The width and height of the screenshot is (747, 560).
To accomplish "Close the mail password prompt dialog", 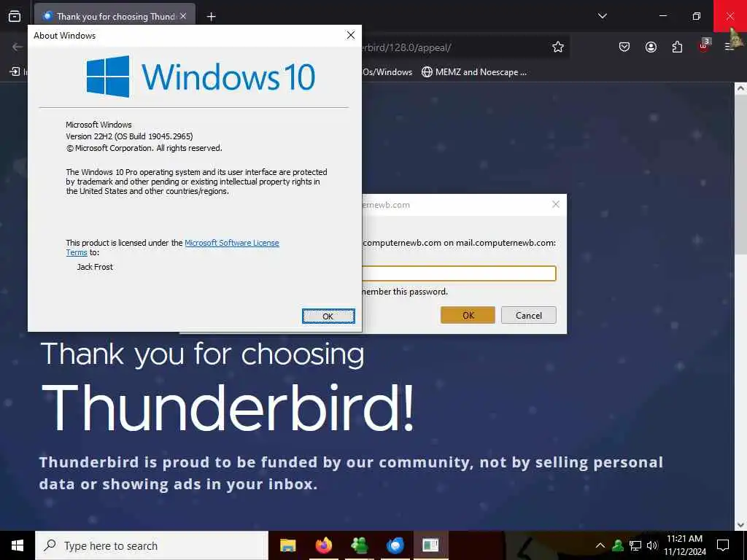I will tap(555, 204).
